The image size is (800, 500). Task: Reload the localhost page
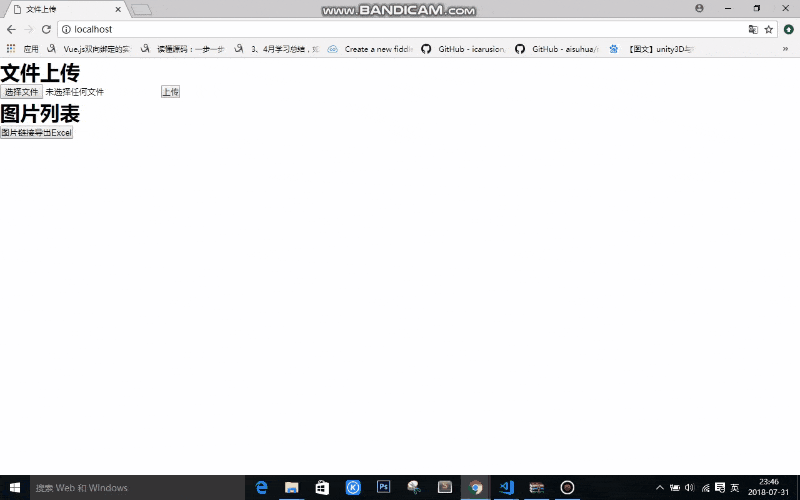(46, 30)
